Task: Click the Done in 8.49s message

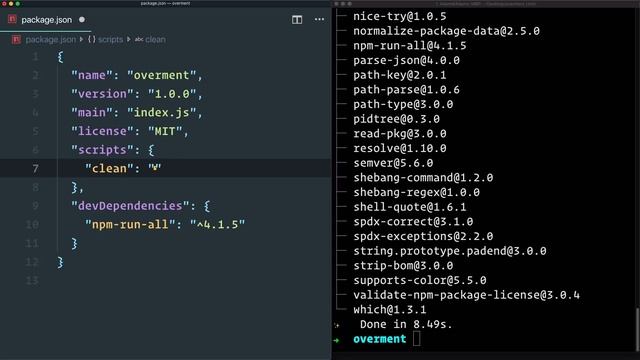Action: [x=406, y=324]
